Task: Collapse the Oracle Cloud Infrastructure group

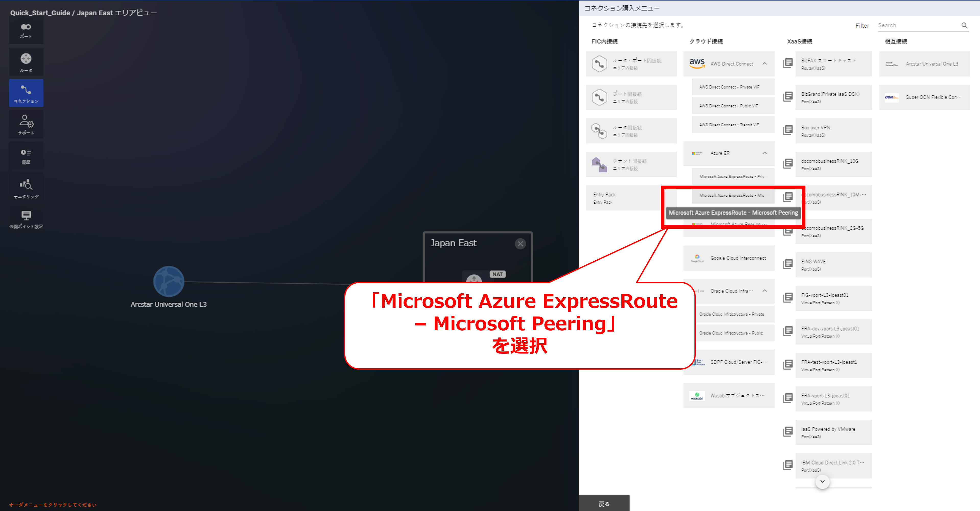Action: [764, 291]
